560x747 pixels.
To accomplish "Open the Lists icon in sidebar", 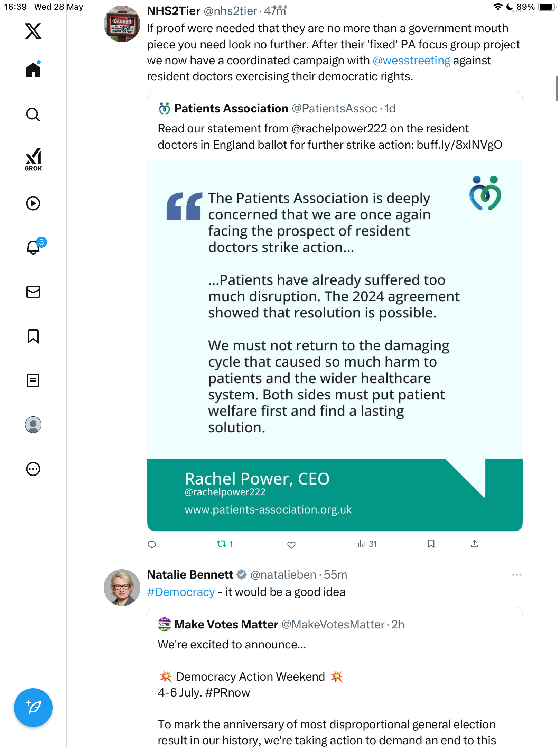I will [x=33, y=380].
